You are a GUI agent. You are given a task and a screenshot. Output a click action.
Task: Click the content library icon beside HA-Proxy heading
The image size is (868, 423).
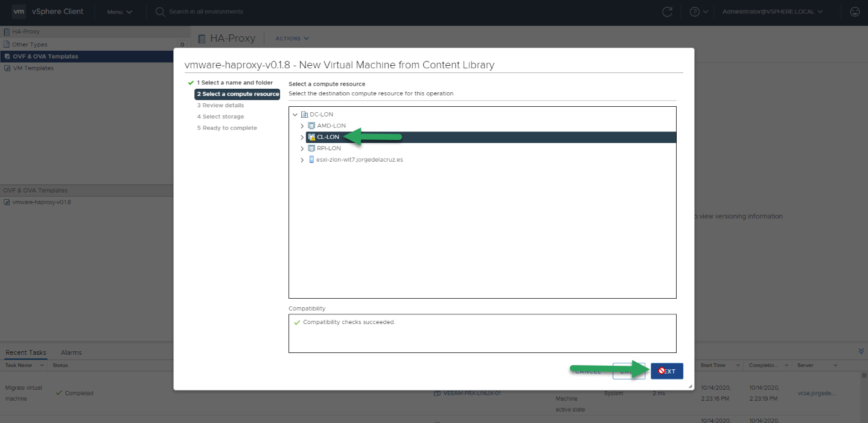coord(202,38)
